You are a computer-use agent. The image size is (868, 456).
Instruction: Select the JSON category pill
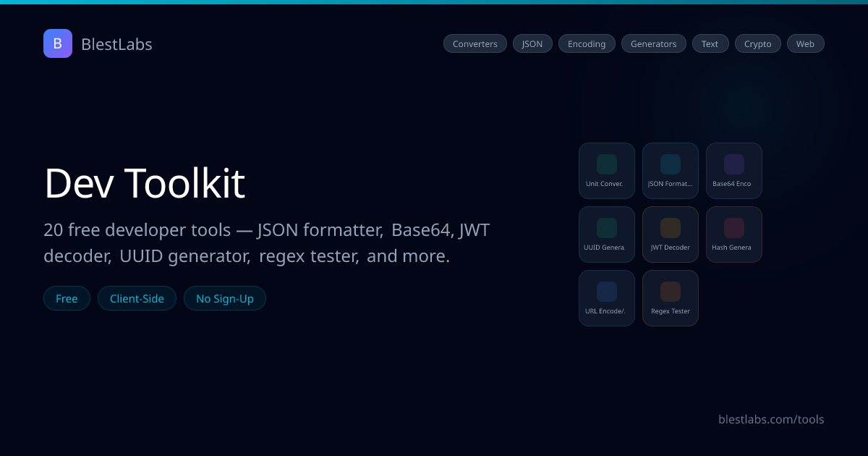pyautogui.click(x=532, y=43)
